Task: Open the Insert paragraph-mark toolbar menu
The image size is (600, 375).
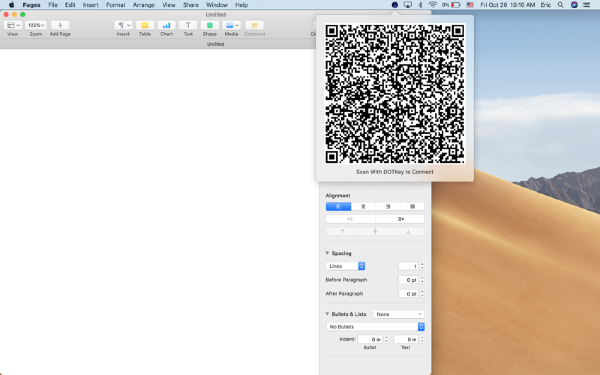Action: click(x=123, y=25)
